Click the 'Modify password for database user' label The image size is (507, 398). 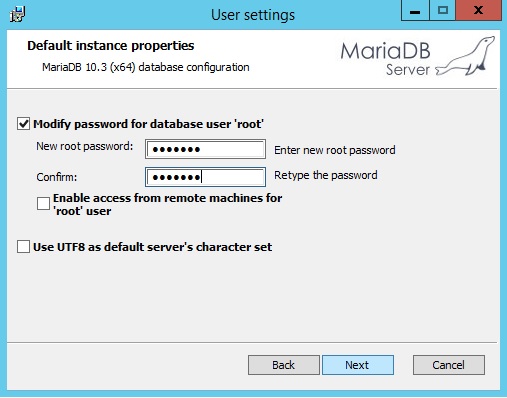[148, 124]
